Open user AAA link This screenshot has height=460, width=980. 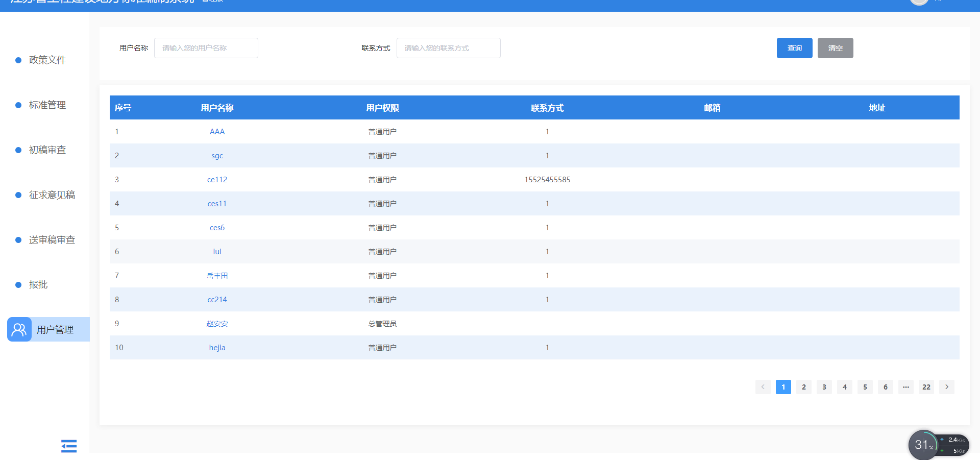[217, 132]
